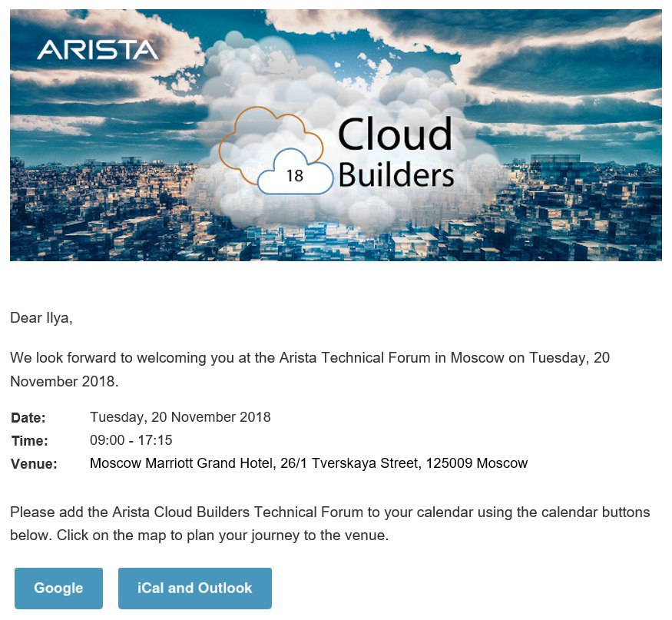The image size is (672, 620).
Task: Select the large "Cloud" banner title
Action: [395, 134]
